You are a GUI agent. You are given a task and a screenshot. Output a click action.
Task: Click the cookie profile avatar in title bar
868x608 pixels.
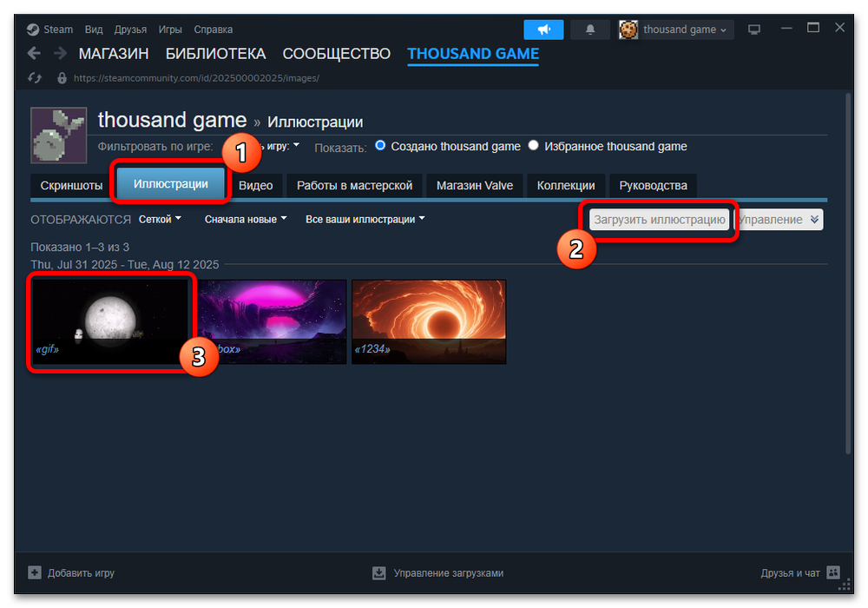(628, 30)
